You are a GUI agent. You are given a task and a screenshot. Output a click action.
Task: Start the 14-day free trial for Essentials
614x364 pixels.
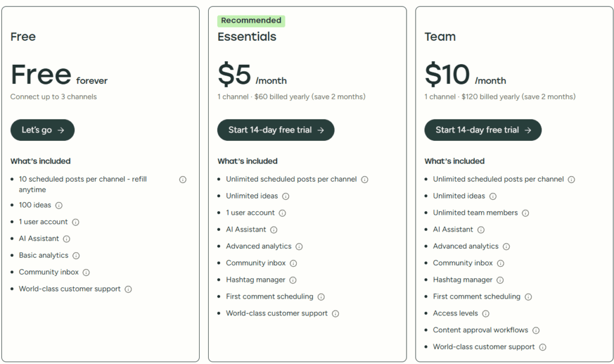(x=275, y=130)
